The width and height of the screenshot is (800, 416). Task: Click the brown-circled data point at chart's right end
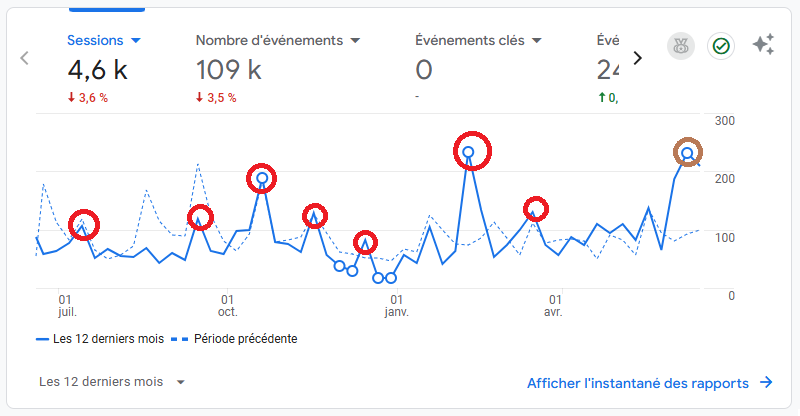[x=688, y=153]
